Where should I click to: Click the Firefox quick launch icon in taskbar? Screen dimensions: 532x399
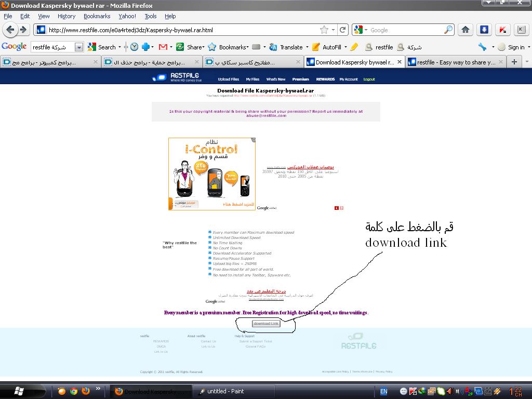click(86, 391)
